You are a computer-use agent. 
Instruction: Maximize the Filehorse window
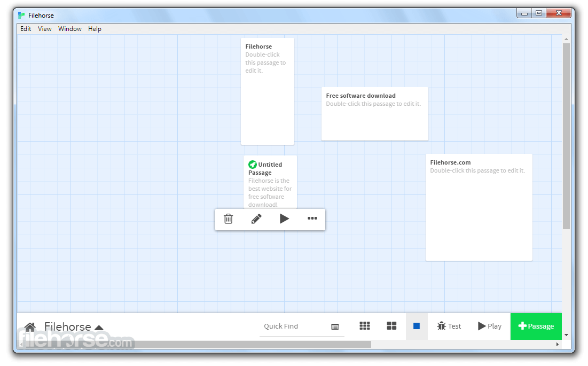(538, 13)
